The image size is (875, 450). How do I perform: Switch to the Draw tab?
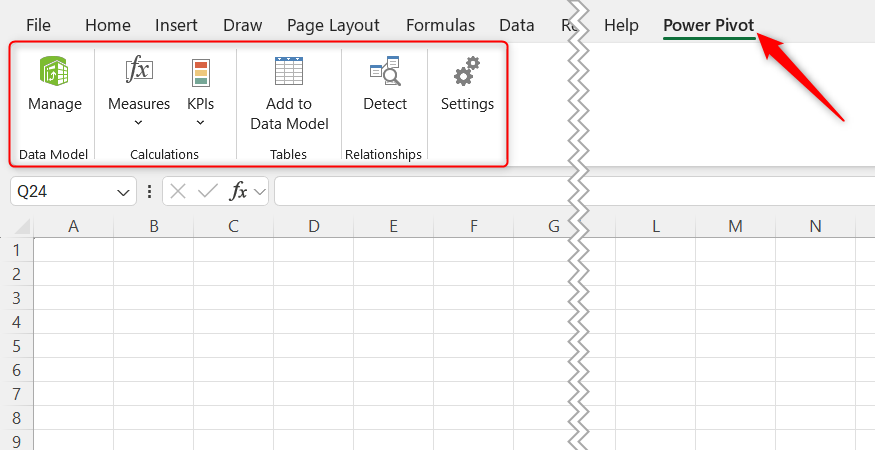[x=242, y=25]
